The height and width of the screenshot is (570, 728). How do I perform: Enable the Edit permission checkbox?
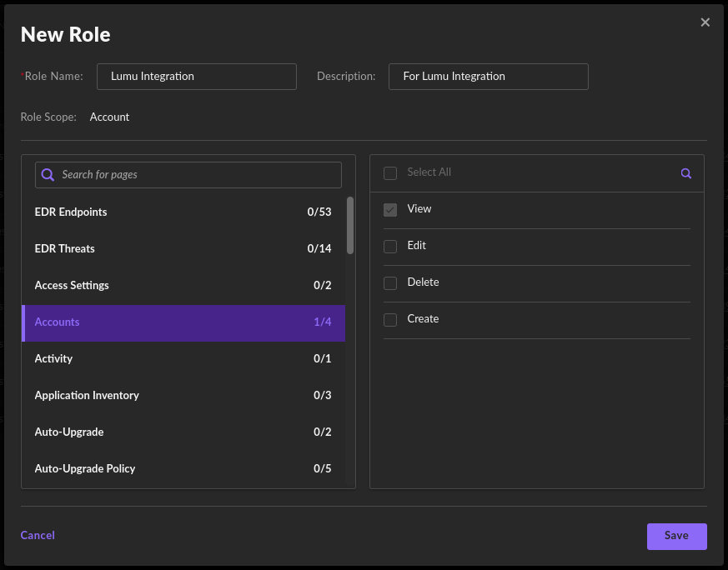click(390, 247)
